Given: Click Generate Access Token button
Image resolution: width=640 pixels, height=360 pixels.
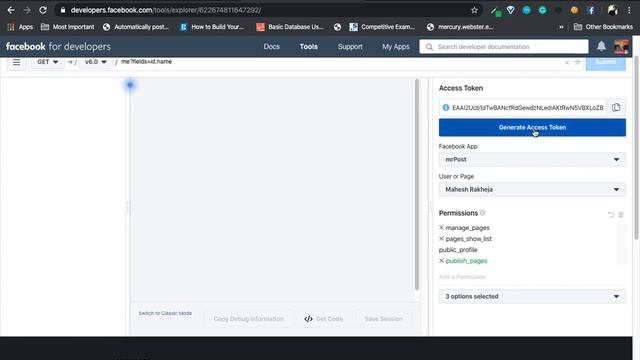Looking at the screenshot, I should (532, 127).
